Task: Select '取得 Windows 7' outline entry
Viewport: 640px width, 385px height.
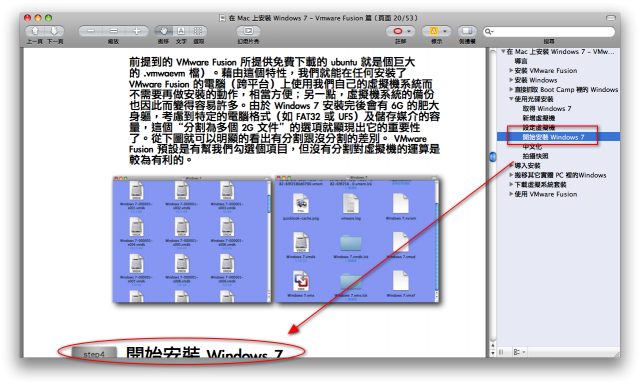Action: point(547,108)
